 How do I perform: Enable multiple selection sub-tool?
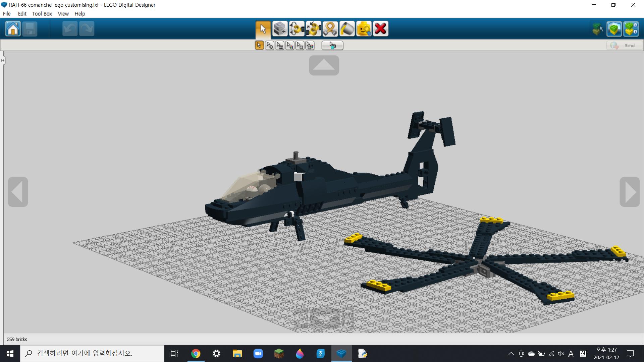point(269,45)
